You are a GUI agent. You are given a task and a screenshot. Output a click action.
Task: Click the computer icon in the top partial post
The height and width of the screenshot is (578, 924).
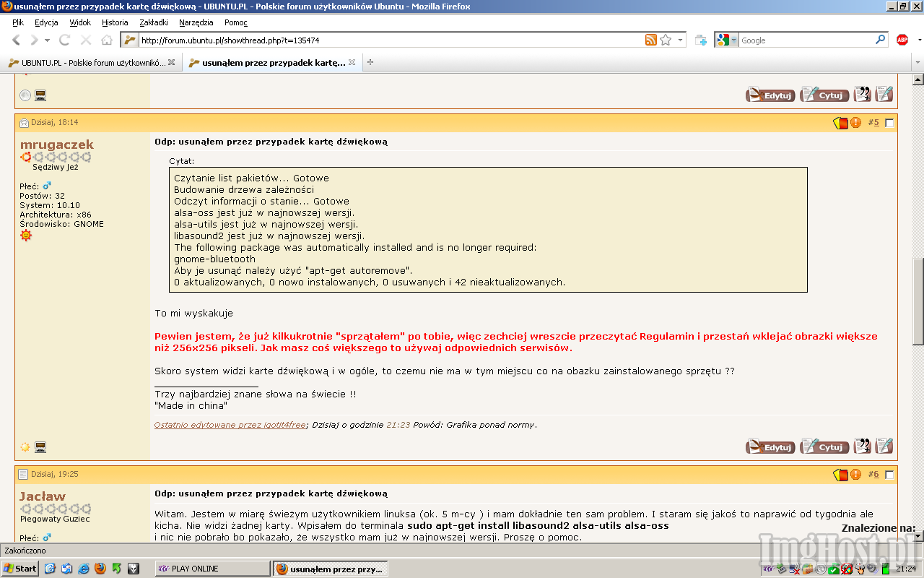[x=40, y=95]
